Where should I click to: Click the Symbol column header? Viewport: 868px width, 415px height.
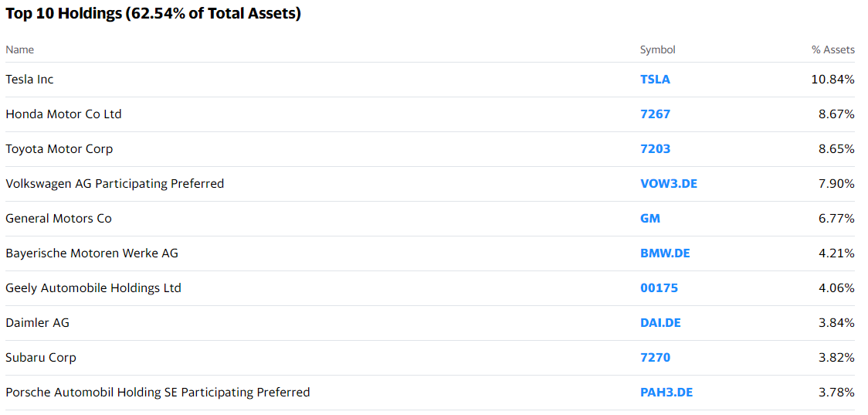(658, 49)
